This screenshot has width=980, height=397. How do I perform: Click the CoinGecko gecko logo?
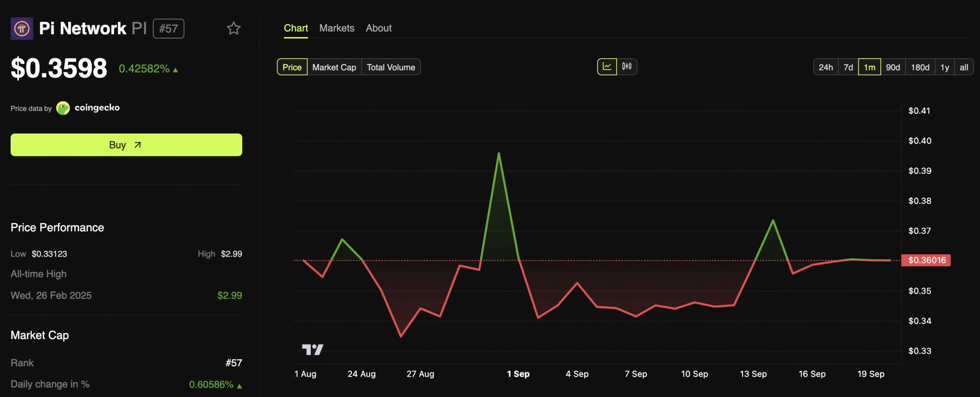point(63,108)
